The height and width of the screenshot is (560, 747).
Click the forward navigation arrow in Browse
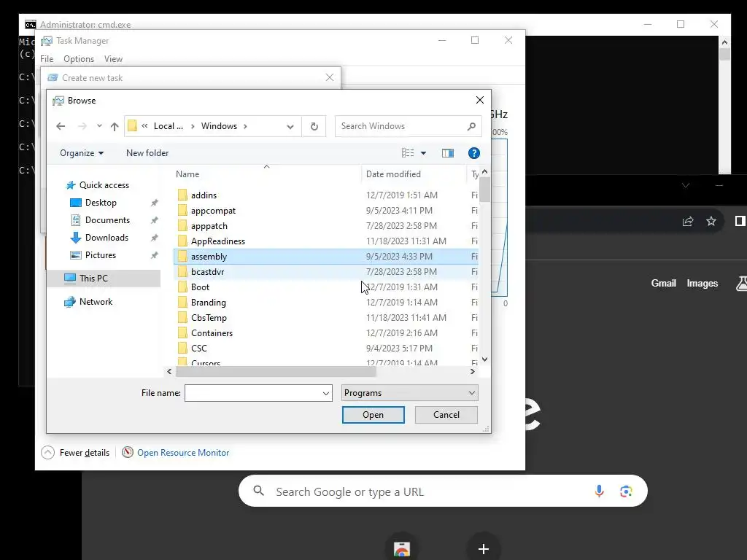[x=82, y=126]
